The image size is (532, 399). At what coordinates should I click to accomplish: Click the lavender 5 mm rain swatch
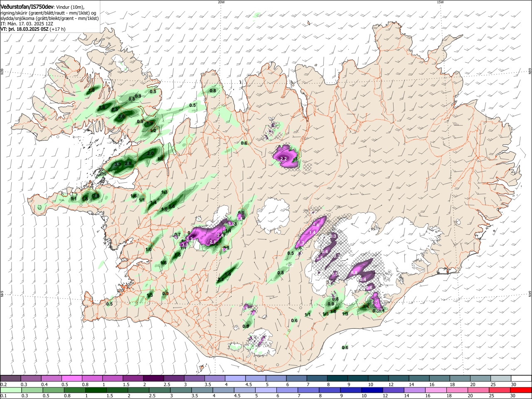point(266,390)
